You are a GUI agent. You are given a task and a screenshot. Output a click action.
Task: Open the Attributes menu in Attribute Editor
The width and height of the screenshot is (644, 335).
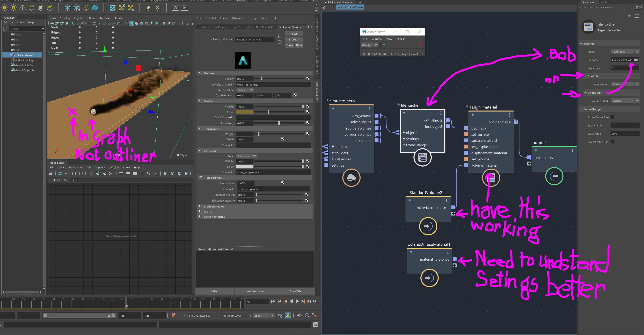point(237,18)
